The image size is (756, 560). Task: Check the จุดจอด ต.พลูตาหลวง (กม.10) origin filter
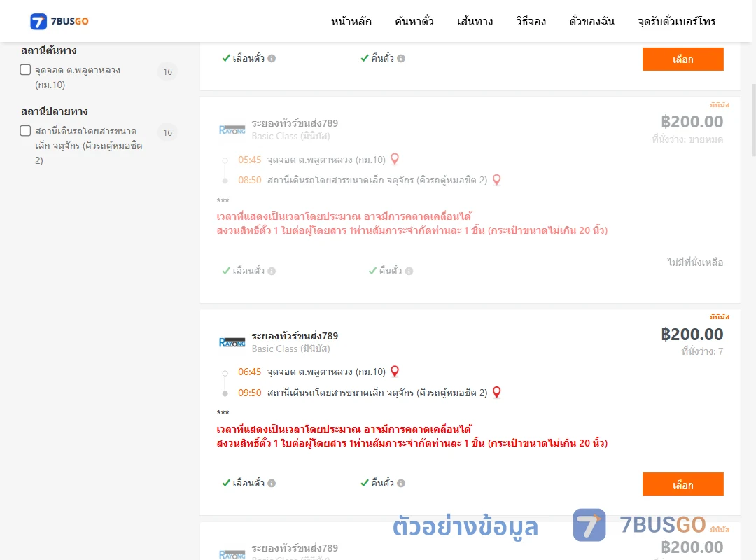click(26, 70)
